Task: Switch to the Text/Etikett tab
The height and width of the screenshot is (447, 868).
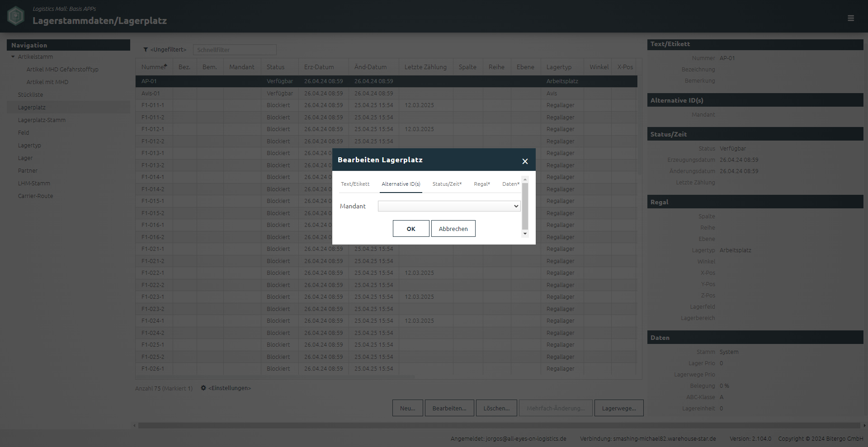Action: coord(355,184)
